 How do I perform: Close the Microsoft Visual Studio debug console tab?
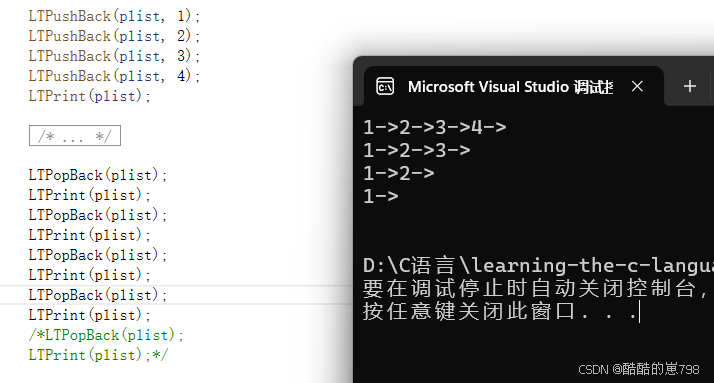[637, 86]
